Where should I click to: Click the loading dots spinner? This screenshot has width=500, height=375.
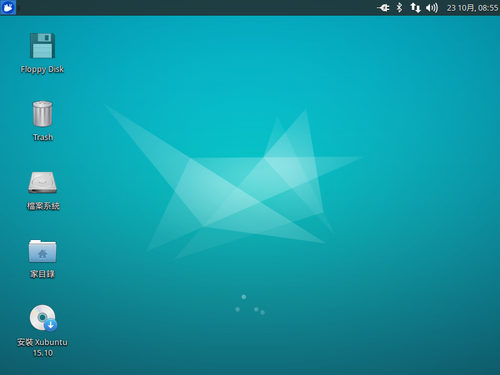(x=250, y=305)
